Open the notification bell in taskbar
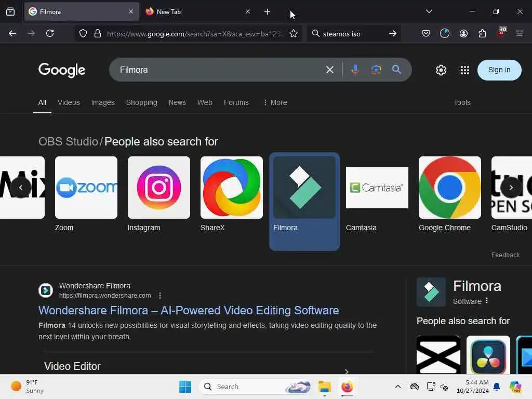This screenshot has height=399, width=532. click(497, 387)
